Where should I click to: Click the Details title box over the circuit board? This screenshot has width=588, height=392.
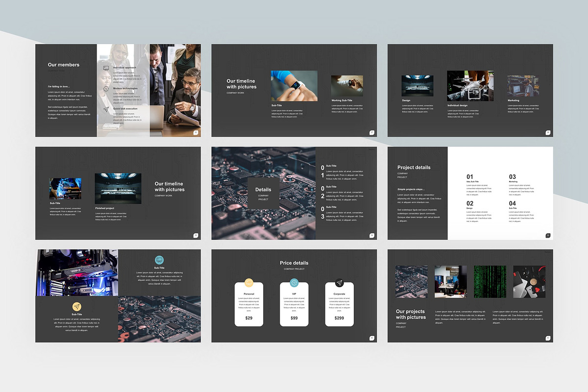263,193
